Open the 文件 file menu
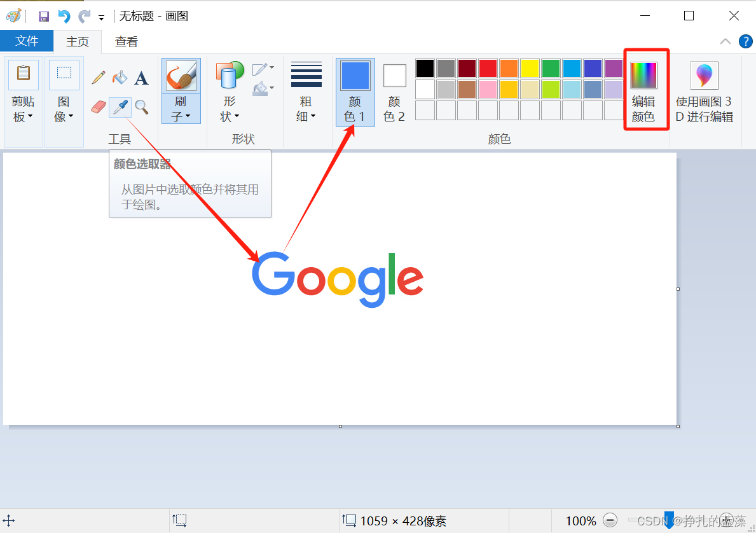 27,41
